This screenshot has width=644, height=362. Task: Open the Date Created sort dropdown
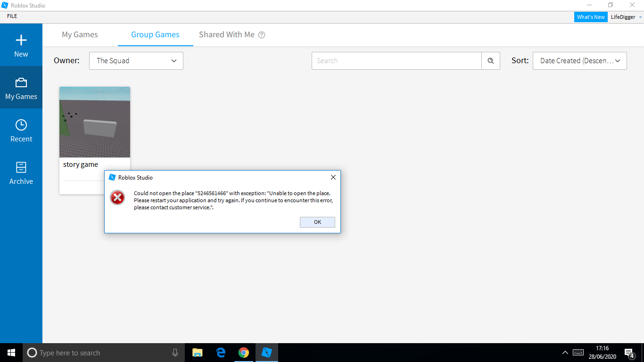pos(579,60)
